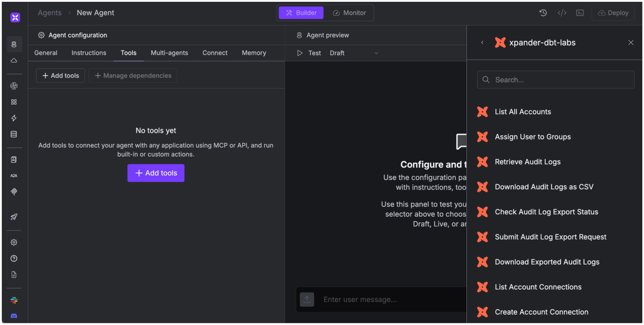The image size is (644, 325).
Task: Open version history clock icon
Action: 543,13
